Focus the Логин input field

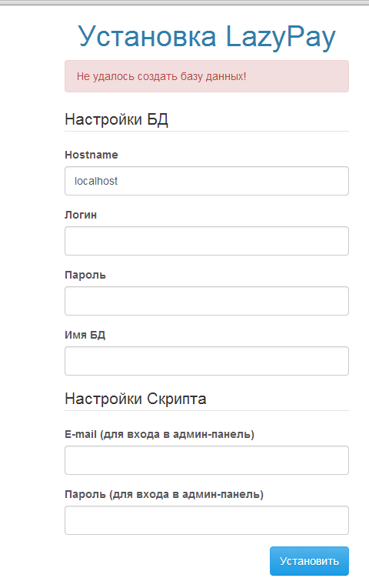[207, 241]
